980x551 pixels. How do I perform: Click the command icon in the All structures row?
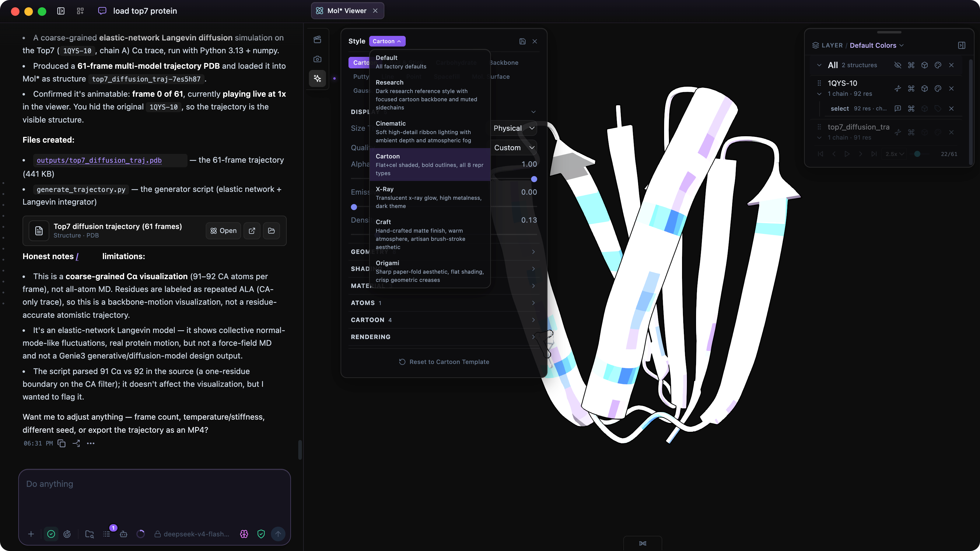(911, 65)
